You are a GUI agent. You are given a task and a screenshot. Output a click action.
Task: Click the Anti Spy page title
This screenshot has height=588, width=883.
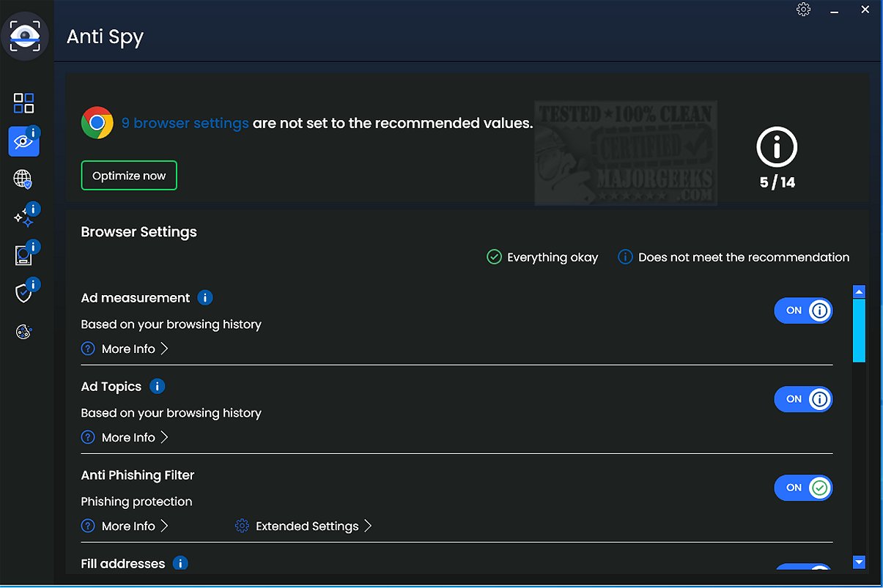[105, 37]
